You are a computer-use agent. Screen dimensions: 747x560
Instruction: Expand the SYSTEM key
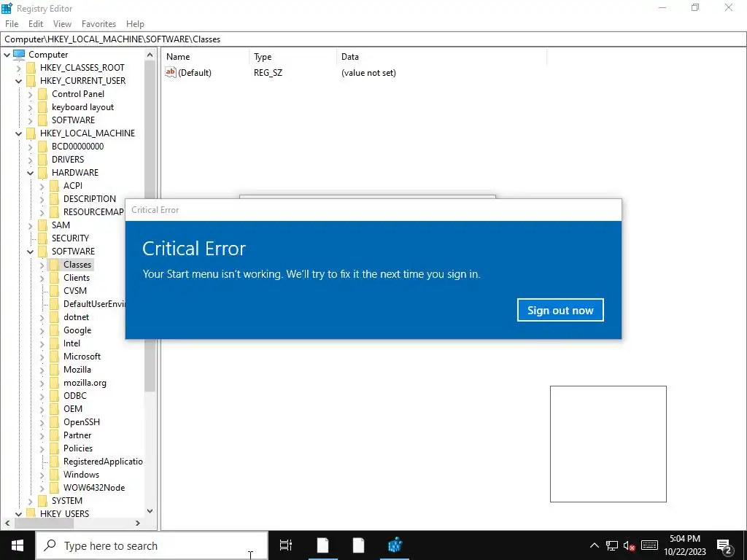click(31, 501)
